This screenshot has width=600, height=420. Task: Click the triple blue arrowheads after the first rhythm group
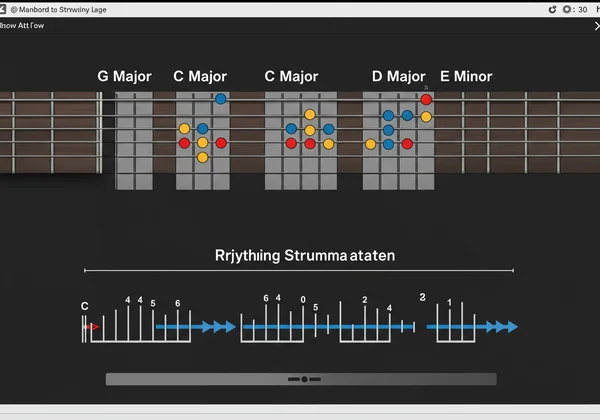[x=219, y=327]
